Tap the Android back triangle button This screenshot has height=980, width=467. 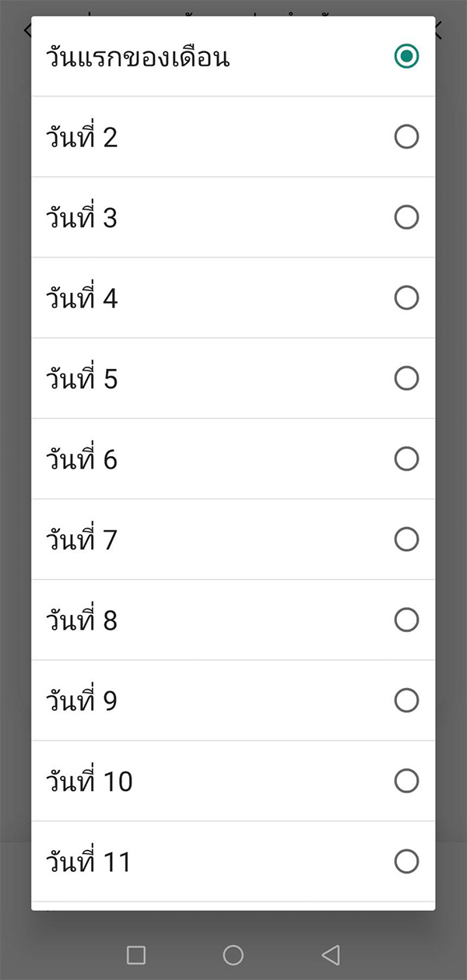click(330, 954)
